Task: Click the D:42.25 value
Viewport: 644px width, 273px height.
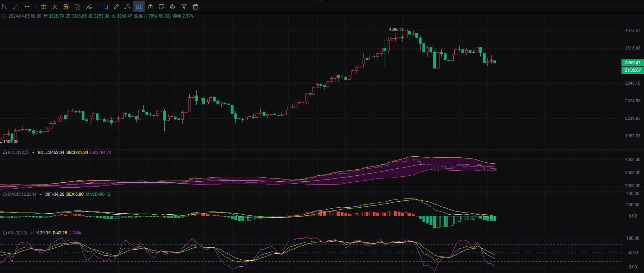Action: tap(60, 233)
